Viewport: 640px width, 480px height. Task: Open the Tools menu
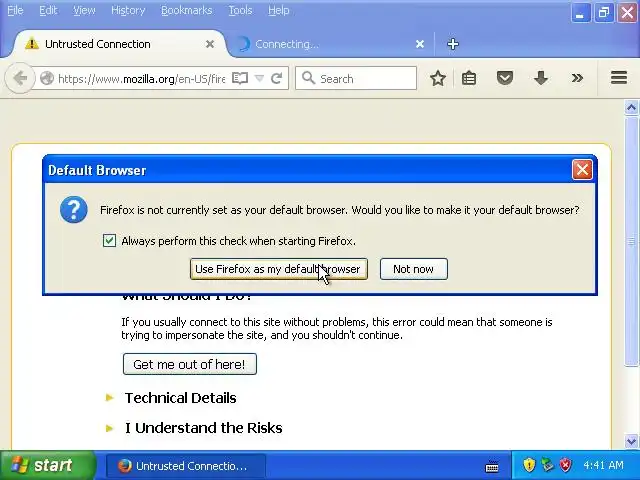click(x=240, y=10)
